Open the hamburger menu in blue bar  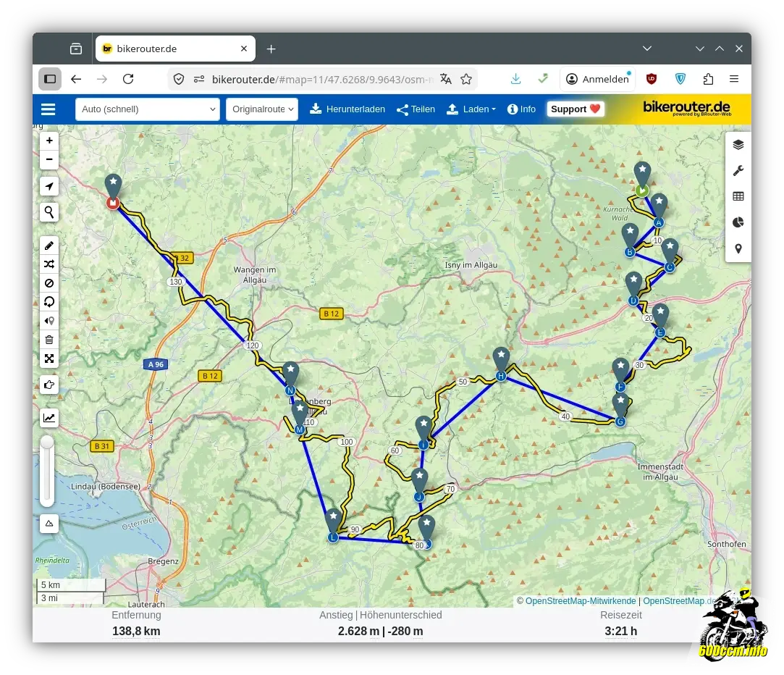pos(49,109)
